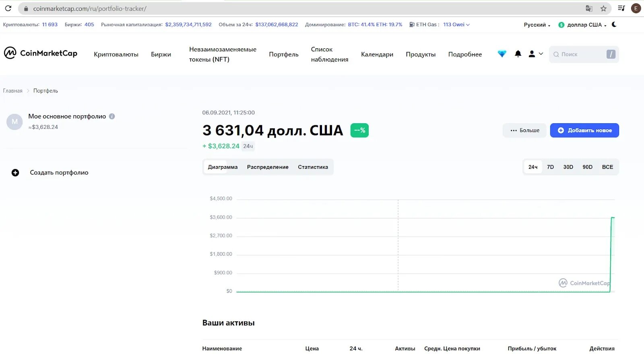Open browser profile avatar E
Viewport: 644px width, 354px height.
pyautogui.click(x=636, y=8)
